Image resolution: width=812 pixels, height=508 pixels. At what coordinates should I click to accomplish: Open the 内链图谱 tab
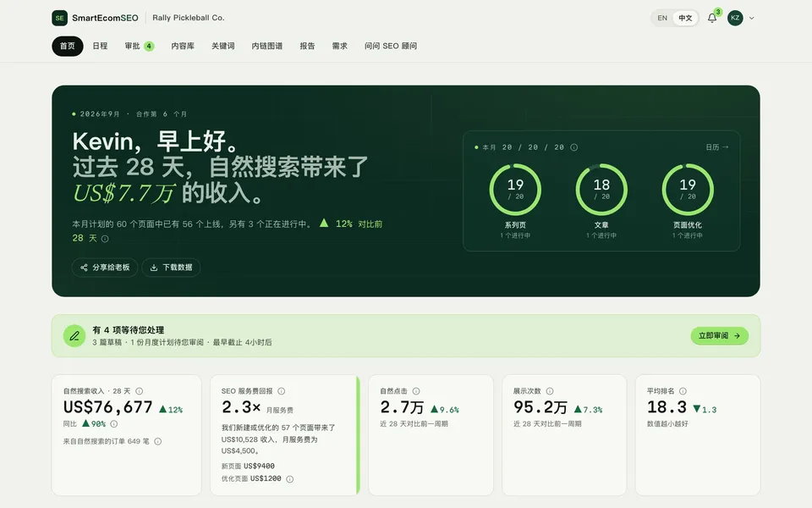coord(267,46)
